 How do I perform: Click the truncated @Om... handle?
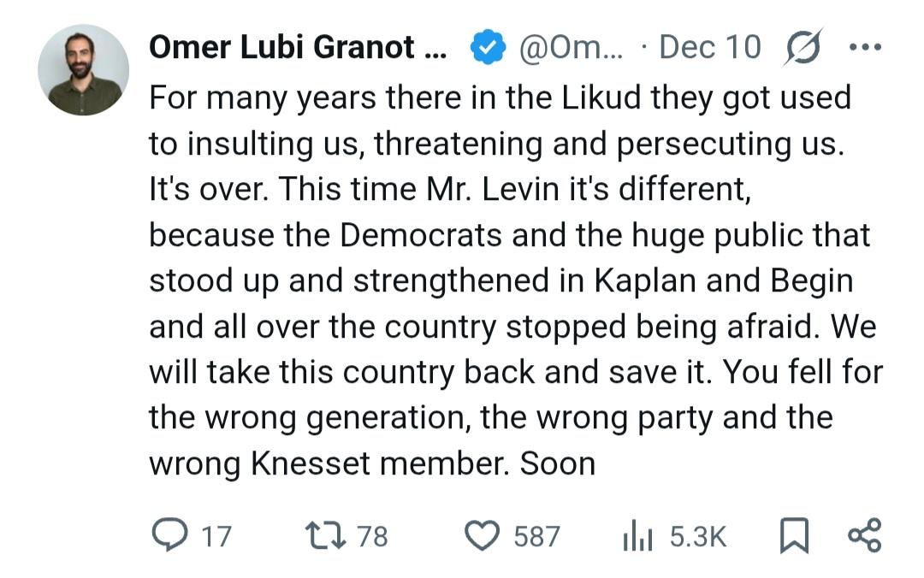tap(572, 48)
